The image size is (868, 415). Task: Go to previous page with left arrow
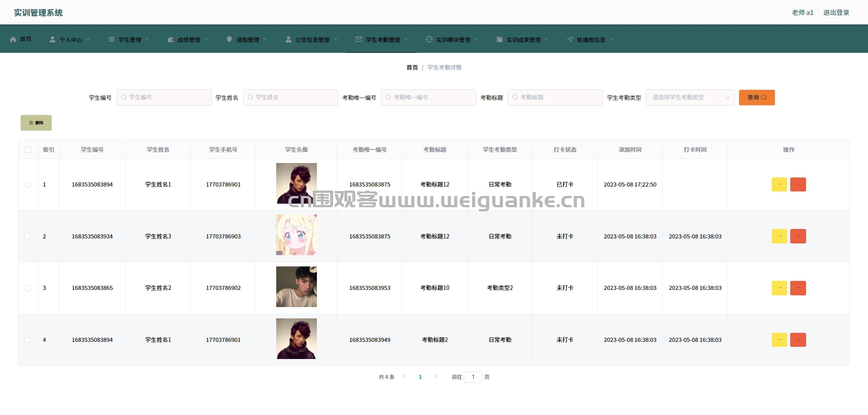point(405,376)
